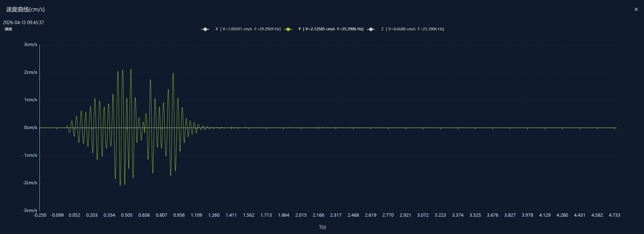The image size is (644, 234).
Task: Click the 速度 y-axis name label
Action: tap(8, 29)
